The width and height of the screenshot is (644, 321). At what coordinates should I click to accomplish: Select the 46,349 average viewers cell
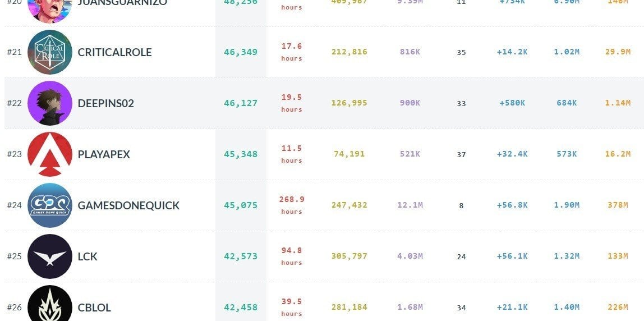(241, 52)
